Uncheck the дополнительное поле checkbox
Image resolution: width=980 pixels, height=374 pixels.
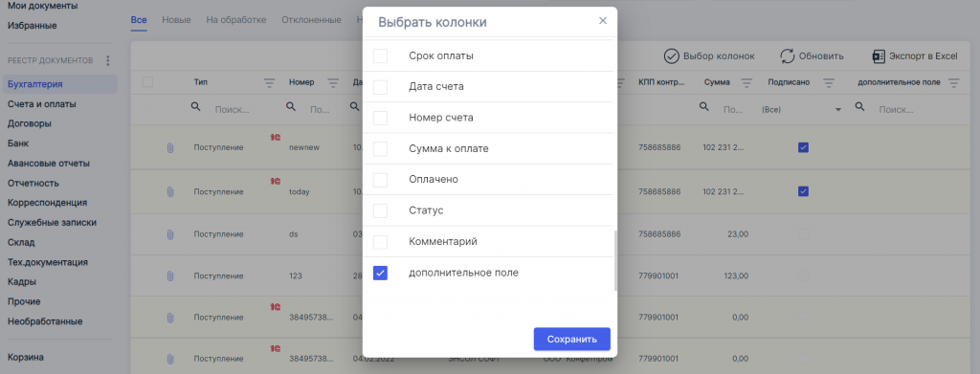pos(380,273)
